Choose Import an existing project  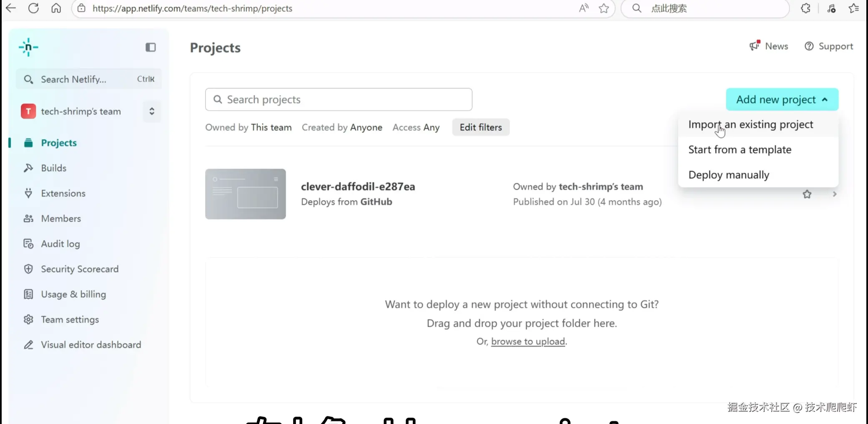751,124
